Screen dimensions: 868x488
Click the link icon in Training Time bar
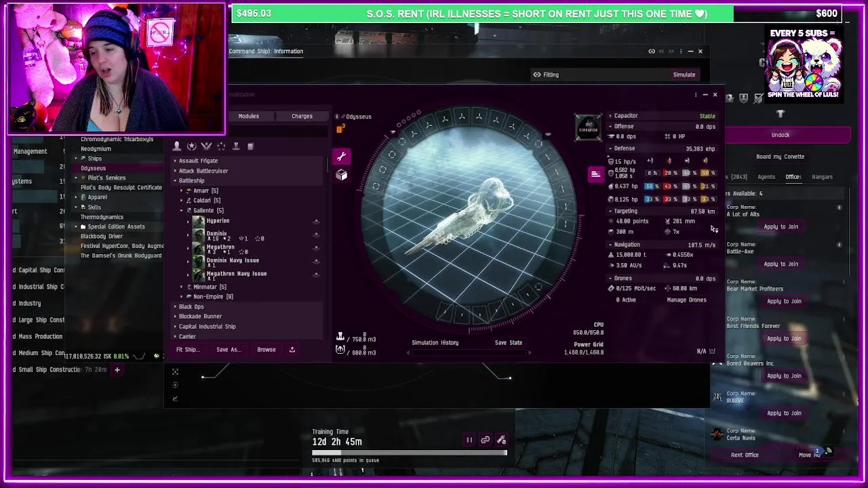pos(485,441)
